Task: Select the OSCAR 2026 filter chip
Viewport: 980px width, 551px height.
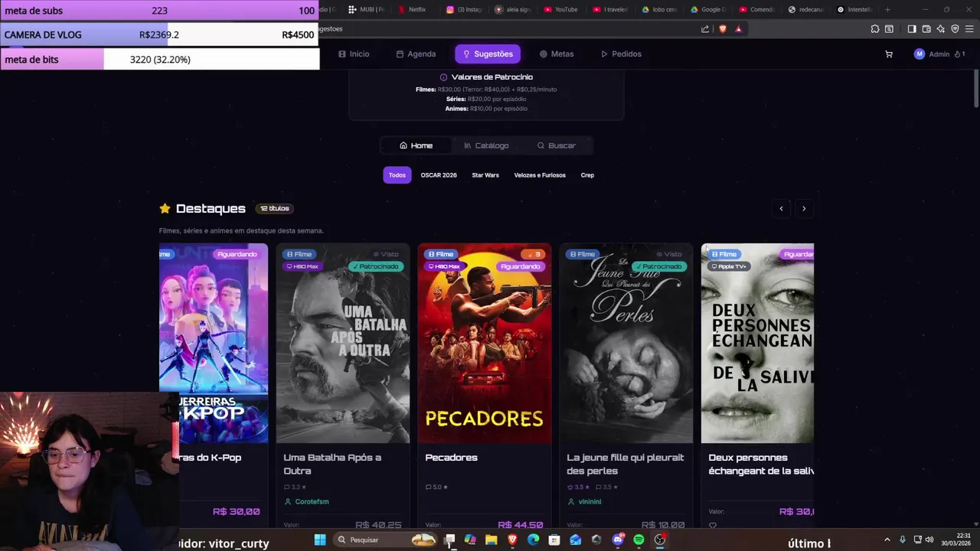Action: 439,175
